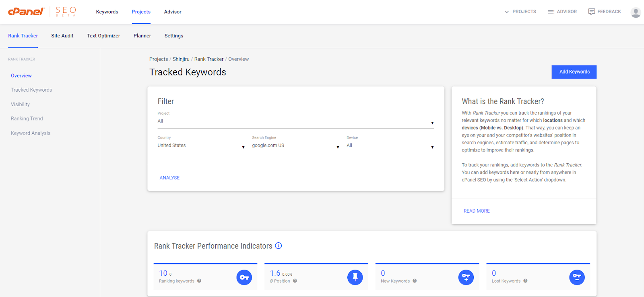Click the ANALYSE button
The width and height of the screenshot is (644, 297).
(169, 178)
